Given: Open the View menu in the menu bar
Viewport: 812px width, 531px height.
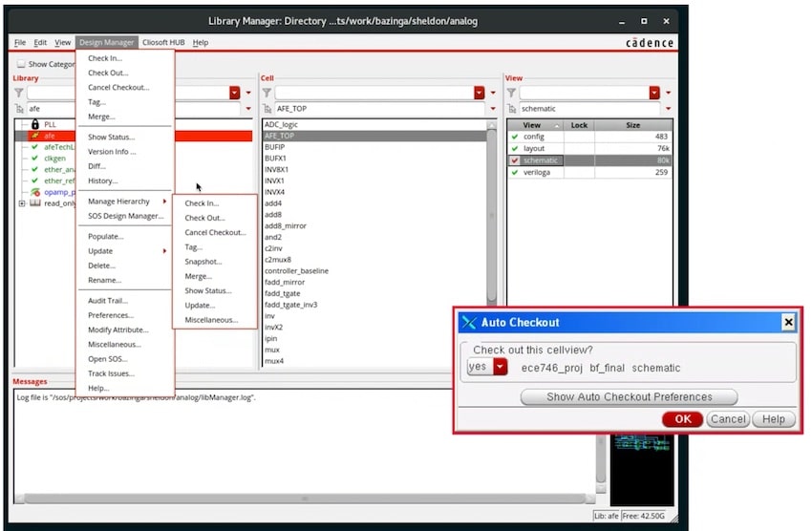Looking at the screenshot, I should (x=63, y=42).
